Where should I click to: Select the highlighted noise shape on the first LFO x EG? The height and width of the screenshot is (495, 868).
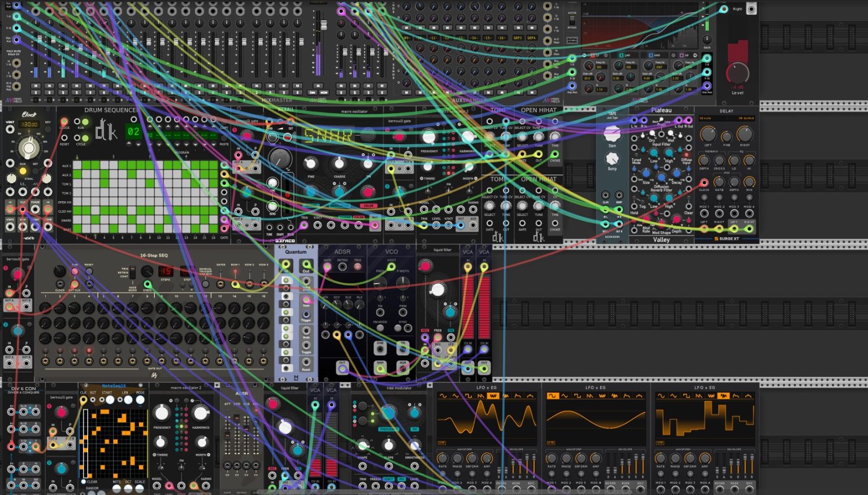click(x=493, y=396)
